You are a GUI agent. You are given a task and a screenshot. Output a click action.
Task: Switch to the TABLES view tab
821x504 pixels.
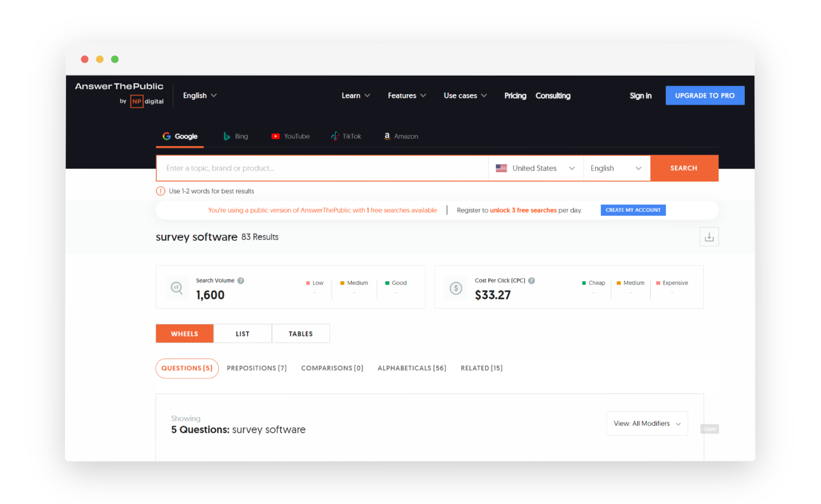pos(301,333)
